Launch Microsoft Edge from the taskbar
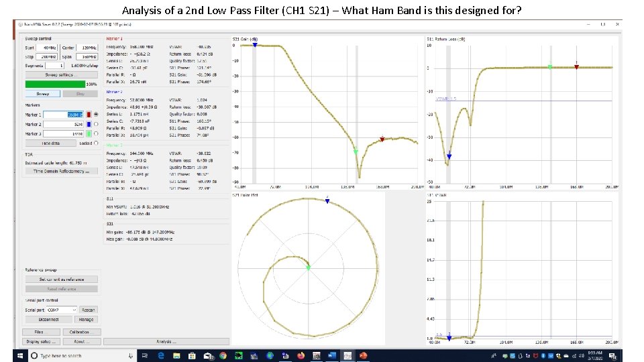This screenshot has width=644, height=362. coord(161,356)
